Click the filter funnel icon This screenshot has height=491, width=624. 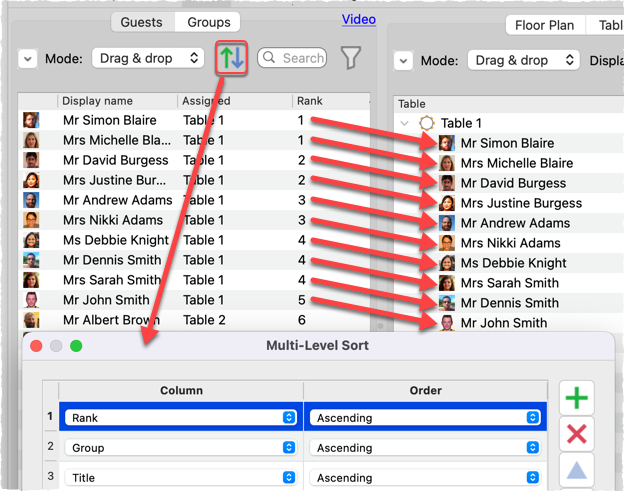pyautogui.click(x=350, y=59)
